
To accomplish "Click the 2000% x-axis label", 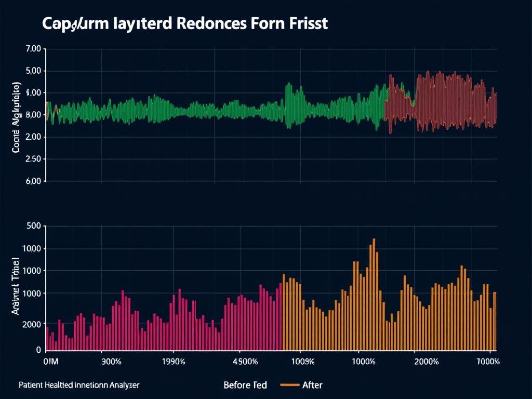I will [426, 362].
